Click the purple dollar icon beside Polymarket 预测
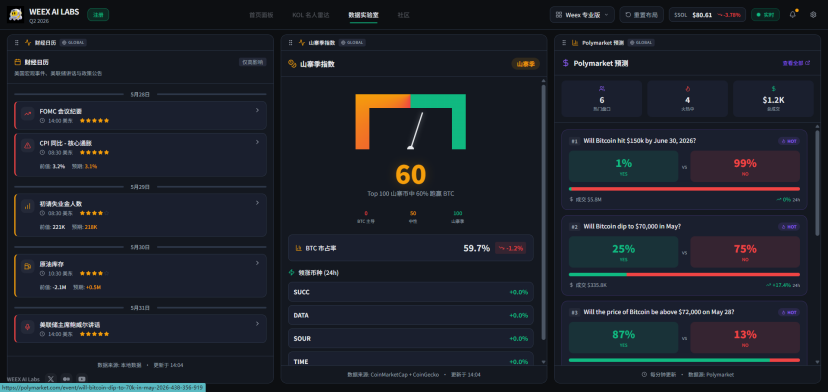 point(566,63)
